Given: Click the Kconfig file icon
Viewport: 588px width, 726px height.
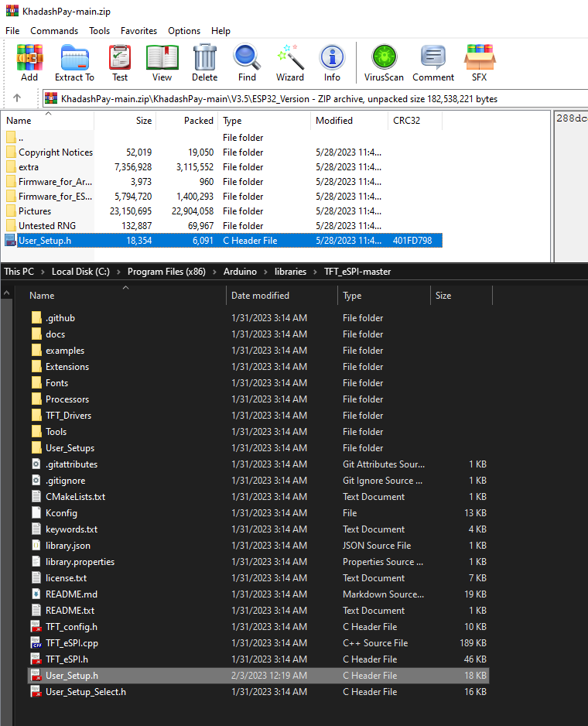Looking at the screenshot, I should point(36,512).
